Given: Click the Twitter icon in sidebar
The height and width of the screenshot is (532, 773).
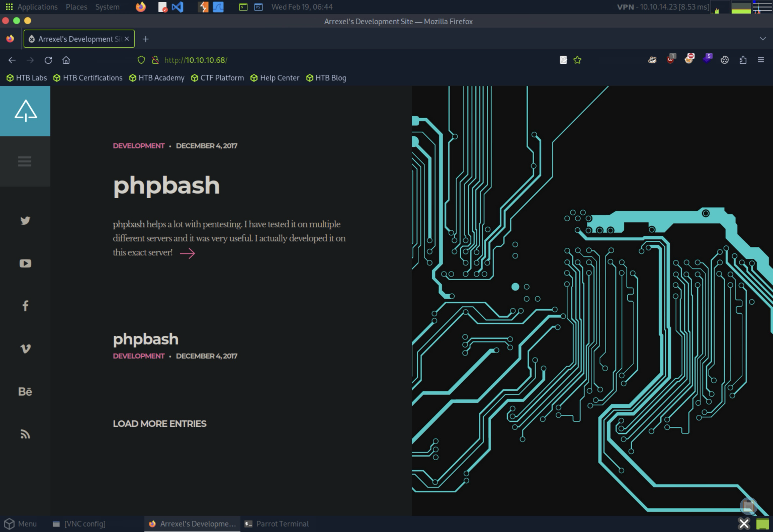Looking at the screenshot, I should [25, 221].
